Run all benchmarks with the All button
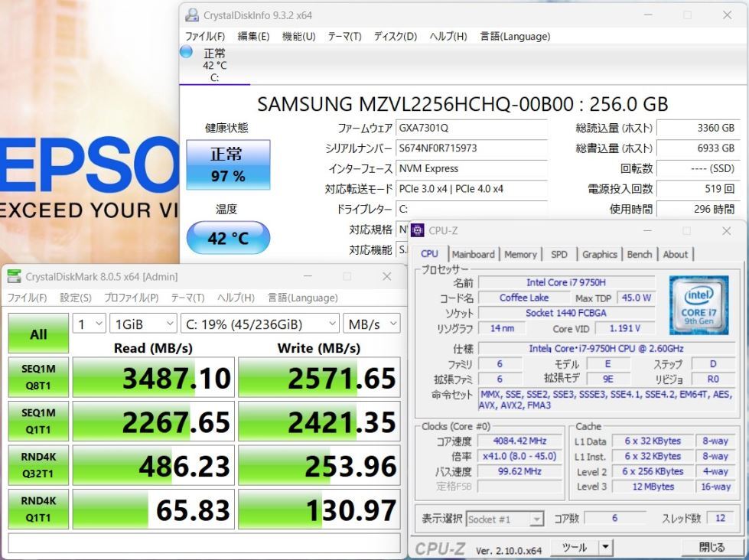 pos(38,334)
